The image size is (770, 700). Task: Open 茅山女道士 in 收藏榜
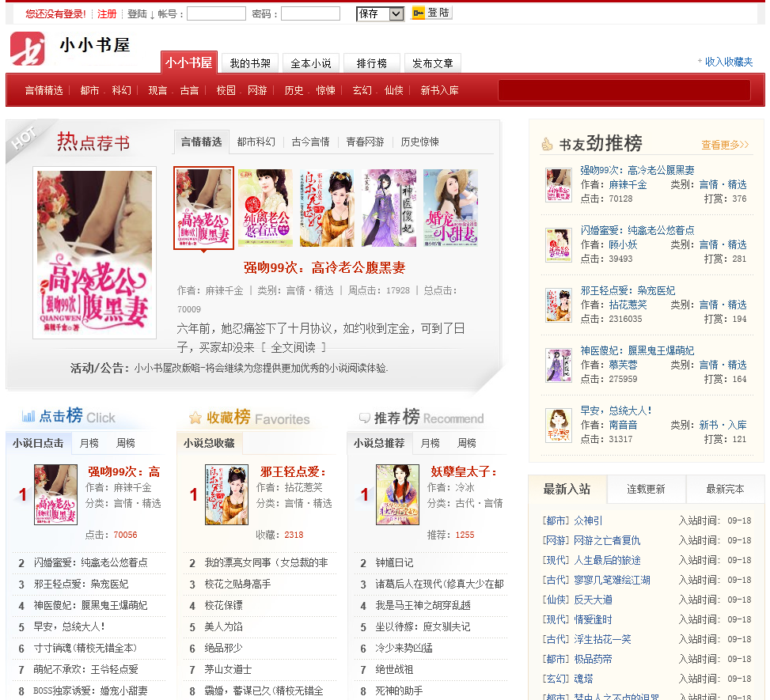point(228,670)
